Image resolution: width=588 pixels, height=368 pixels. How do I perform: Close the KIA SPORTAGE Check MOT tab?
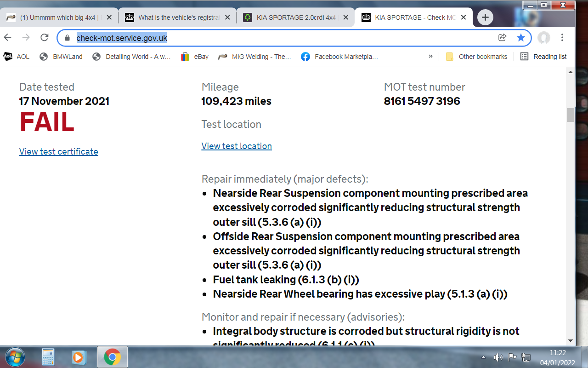pyautogui.click(x=464, y=17)
